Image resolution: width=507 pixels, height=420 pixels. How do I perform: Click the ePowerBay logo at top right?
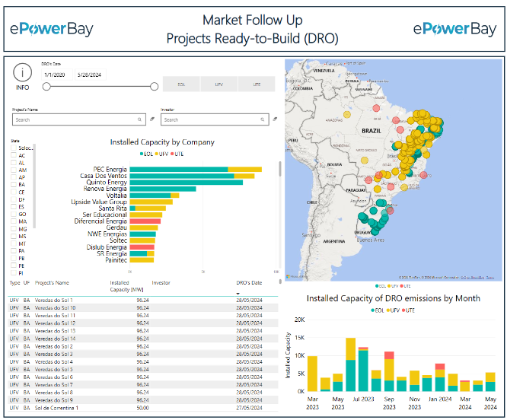(454, 30)
